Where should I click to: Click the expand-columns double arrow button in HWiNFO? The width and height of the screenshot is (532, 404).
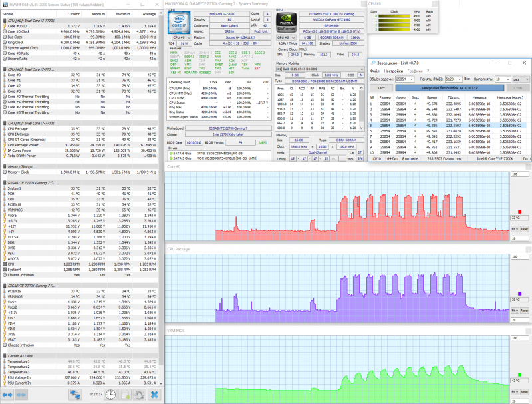click(x=7, y=395)
